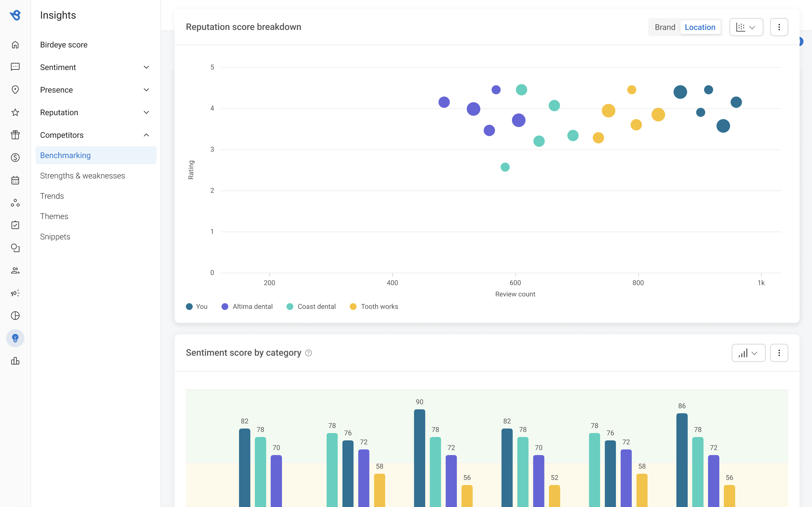The height and width of the screenshot is (507, 812).
Task: Open Trends page
Action: coord(52,196)
